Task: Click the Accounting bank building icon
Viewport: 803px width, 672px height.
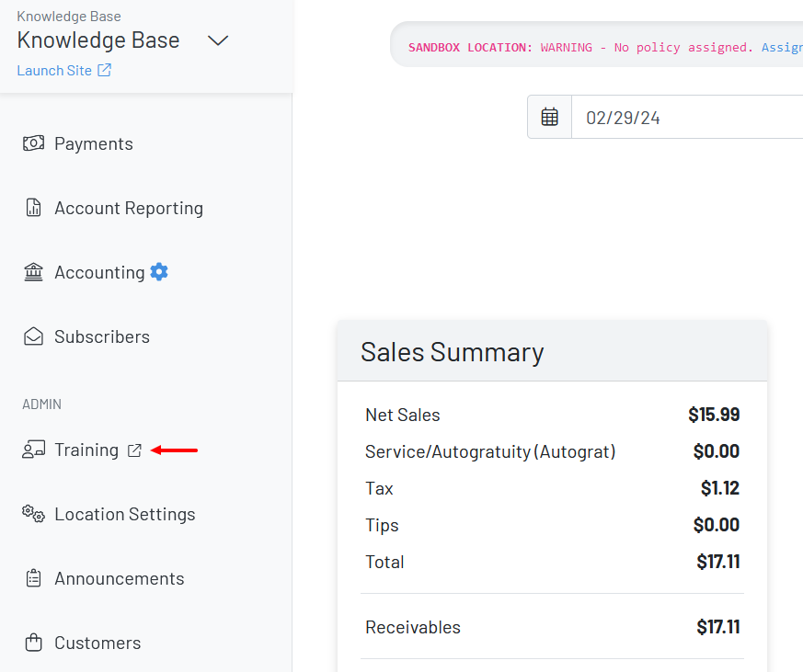Action: pyautogui.click(x=33, y=272)
